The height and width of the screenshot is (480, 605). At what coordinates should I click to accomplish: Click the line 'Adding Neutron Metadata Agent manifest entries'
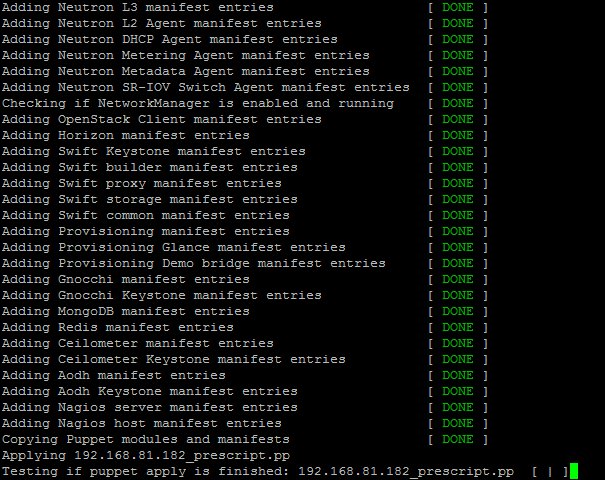coord(186,71)
